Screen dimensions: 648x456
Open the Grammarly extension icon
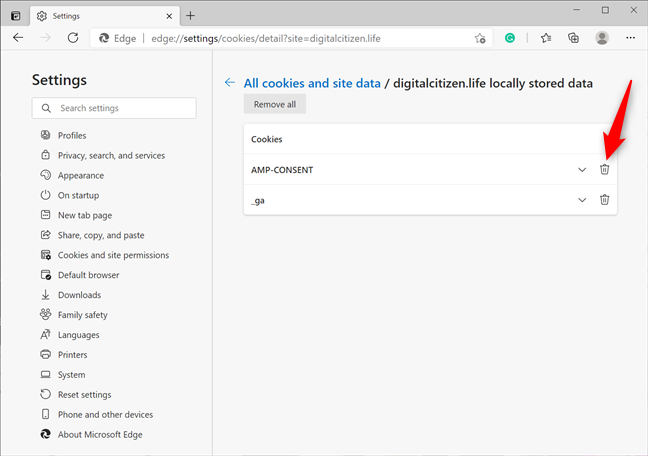pyautogui.click(x=510, y=38)
